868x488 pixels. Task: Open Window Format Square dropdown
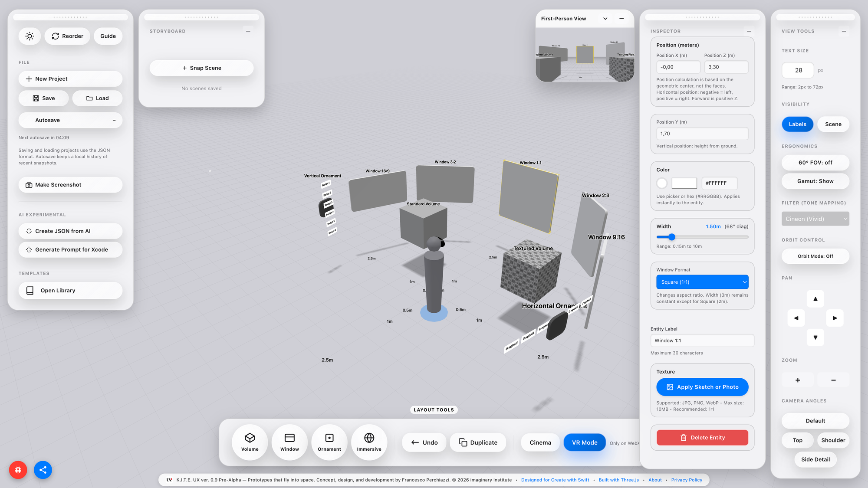click(702, 282)
